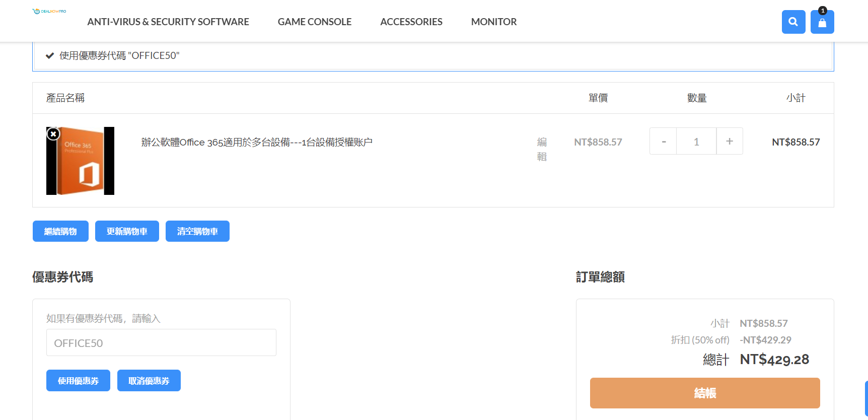Image resolution: width=868 pixels, height=420 pixels.
Task: Click the 單價 column header
Action: point(598,98)
